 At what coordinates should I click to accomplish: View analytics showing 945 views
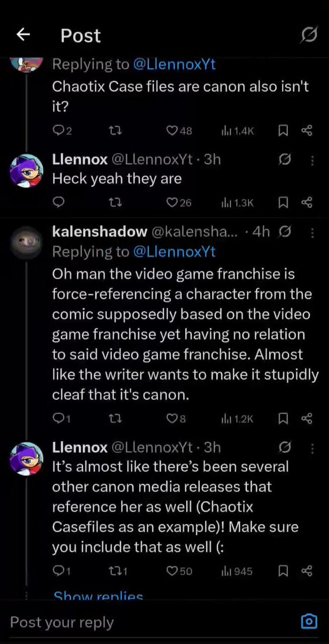pyautogui.click(x=237, y=571)
